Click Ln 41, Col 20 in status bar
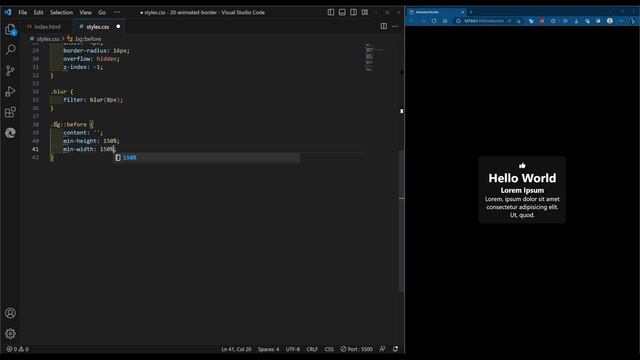 coord(236,349)
